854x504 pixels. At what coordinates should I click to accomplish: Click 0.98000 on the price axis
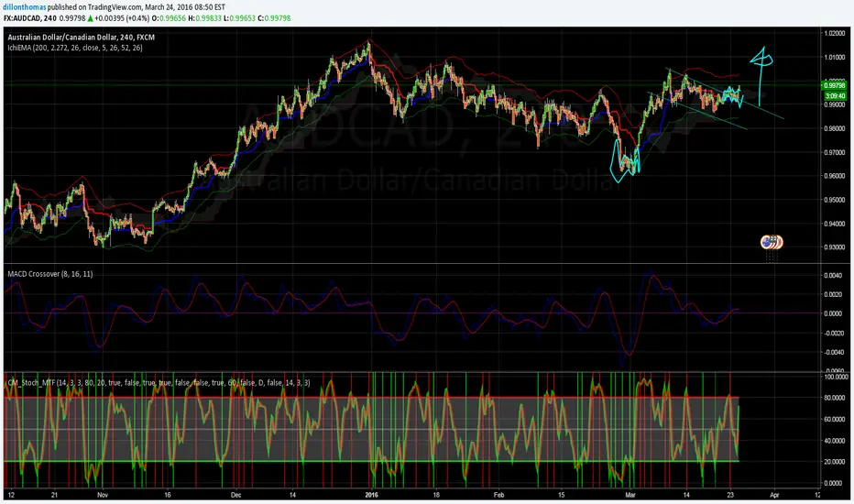coord(835,128)
